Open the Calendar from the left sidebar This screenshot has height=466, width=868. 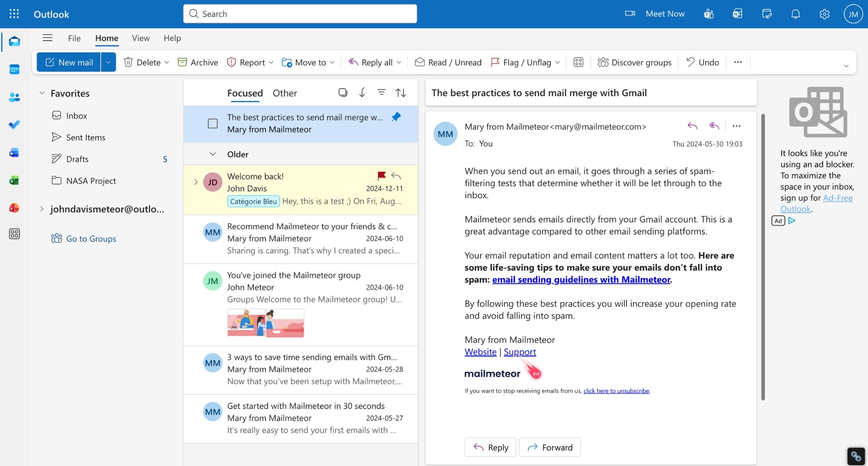coord(15,69)
